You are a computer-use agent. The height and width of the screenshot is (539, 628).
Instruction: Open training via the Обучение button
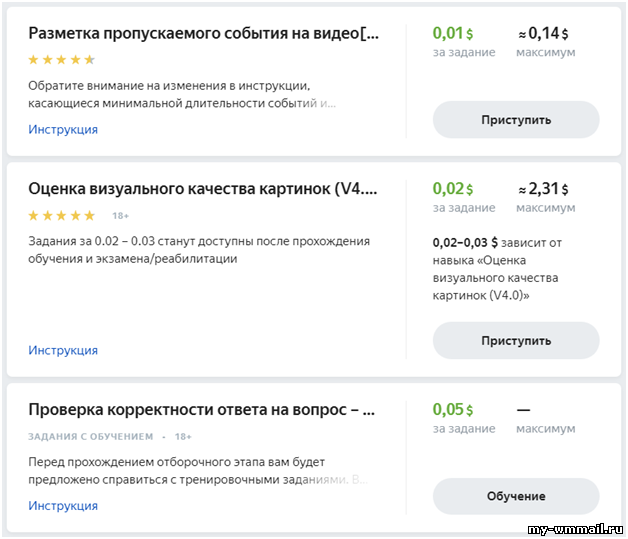pyautogui.click(x=516, y=496)
